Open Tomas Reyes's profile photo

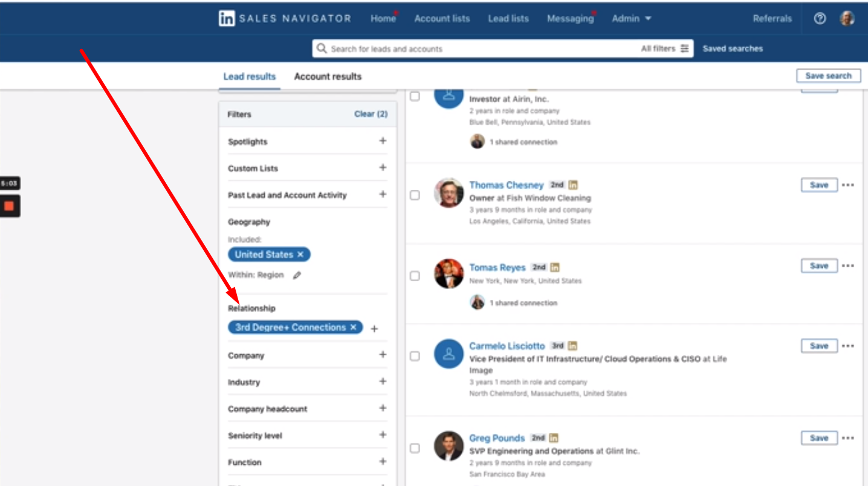point(449,274)
